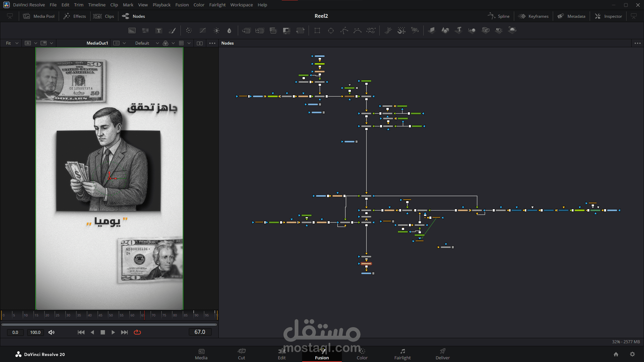Select the Blur droplet tool

229,31
